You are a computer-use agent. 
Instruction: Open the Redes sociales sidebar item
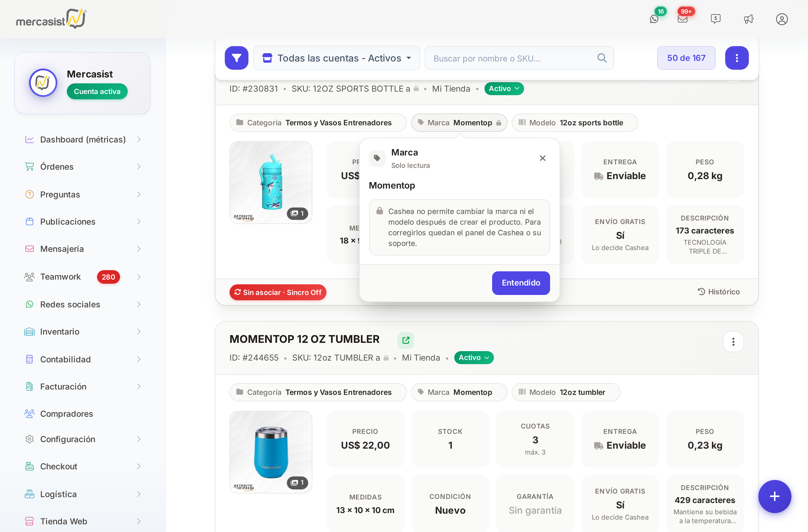click(x=83, y=304)
